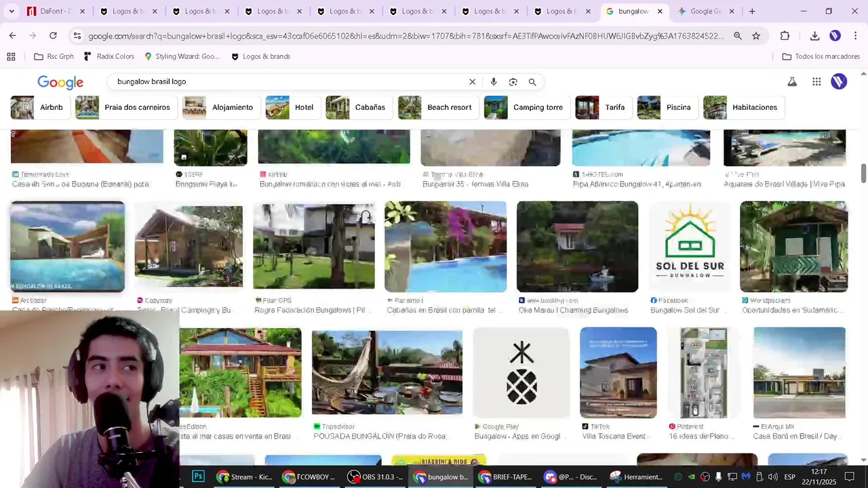Expand the tab search dropdown arrow
The image size is (868, 488).
pyautogui.click(x=12, y=11)
